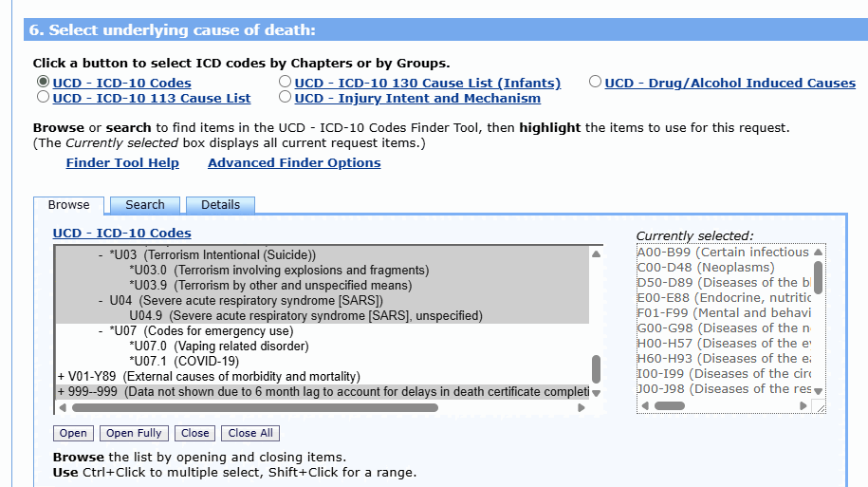
Task: Select the UCD - ICD-10 Codes radio button
Action: (43, 83)
